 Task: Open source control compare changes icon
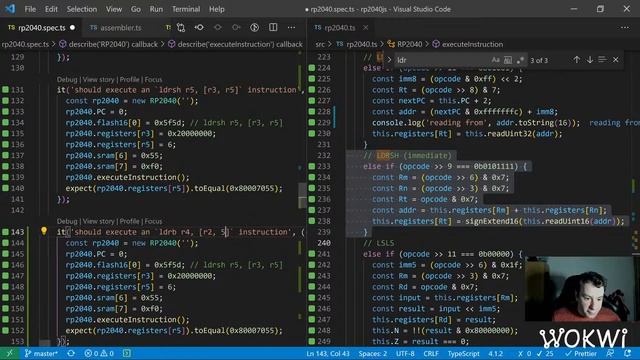coord(181,28)
